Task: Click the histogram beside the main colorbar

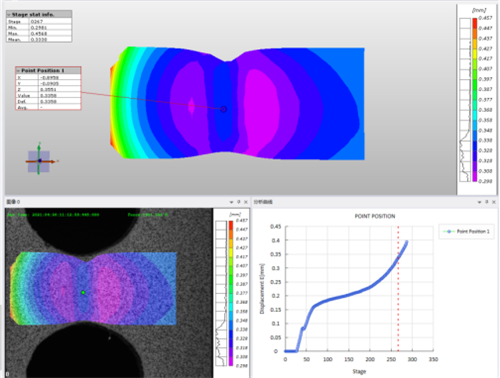Action: coord(465,100)
